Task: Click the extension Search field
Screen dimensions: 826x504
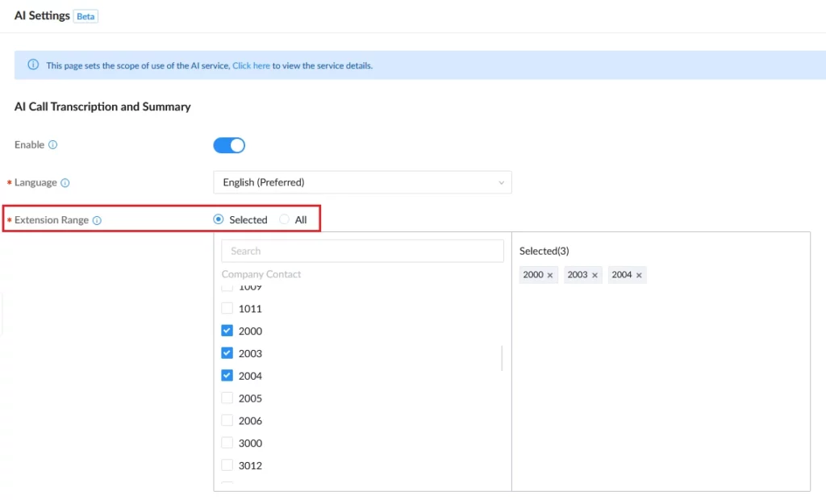Action: pyautogui.click(x=362, y=251)
